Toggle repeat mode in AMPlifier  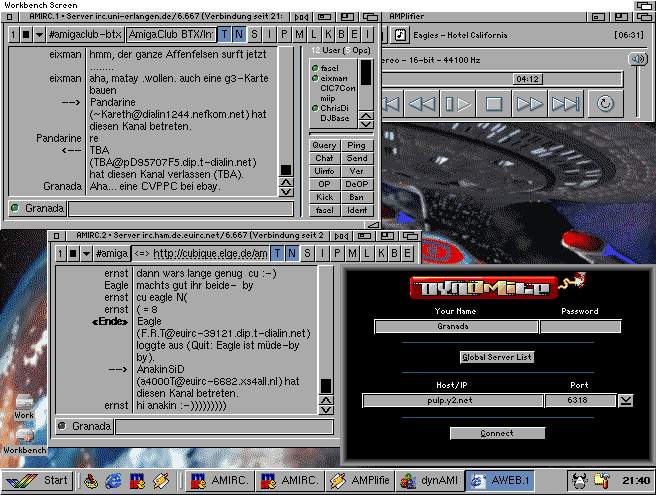(604, 103)
